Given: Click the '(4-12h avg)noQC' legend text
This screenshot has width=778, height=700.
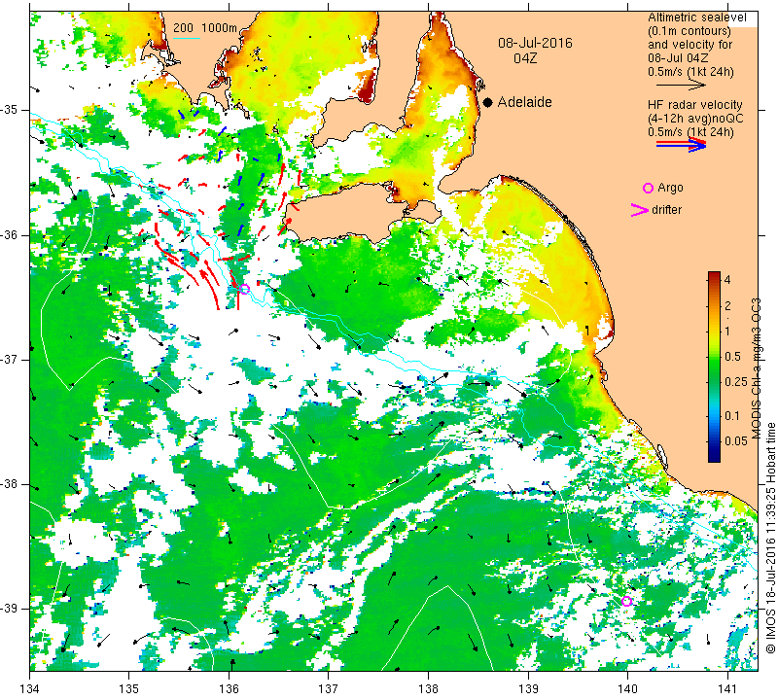Looking at the screenshot, I should pyautogui.click(x=695, y=119).
